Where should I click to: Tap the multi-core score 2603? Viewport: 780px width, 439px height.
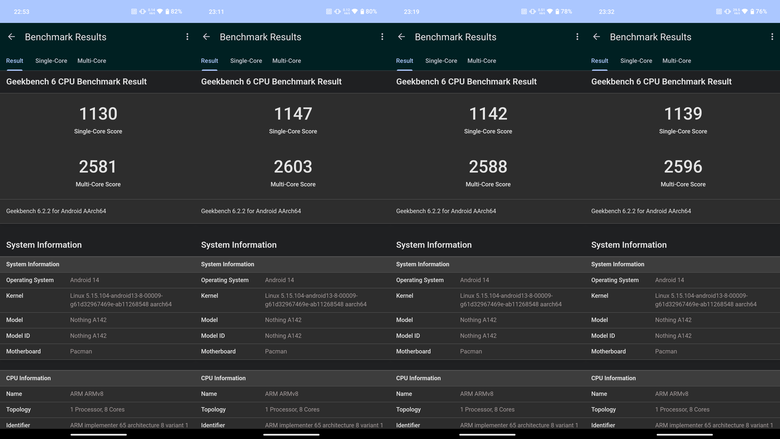click(293, 167)
